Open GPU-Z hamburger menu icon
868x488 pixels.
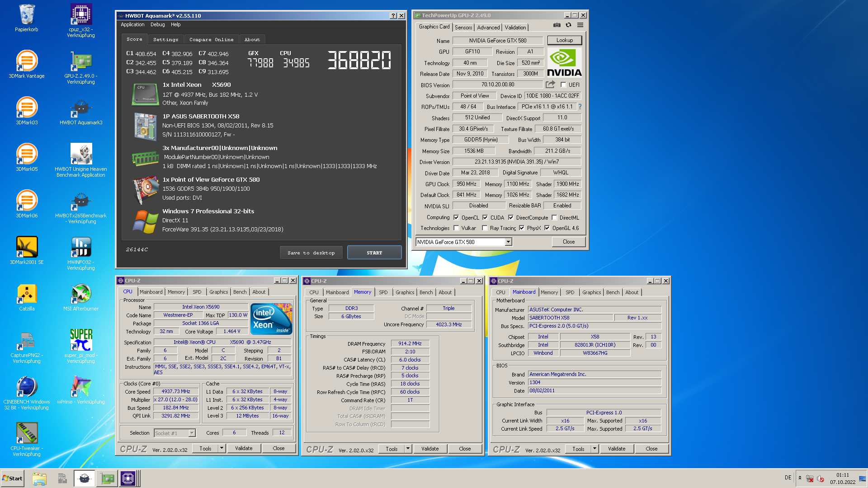580,25
